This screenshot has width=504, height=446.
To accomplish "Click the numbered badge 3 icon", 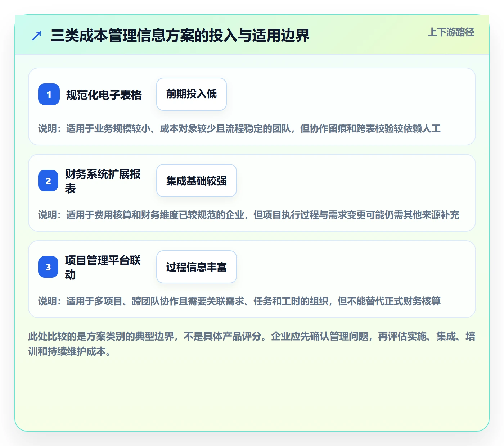I will [x=48, y=267].
